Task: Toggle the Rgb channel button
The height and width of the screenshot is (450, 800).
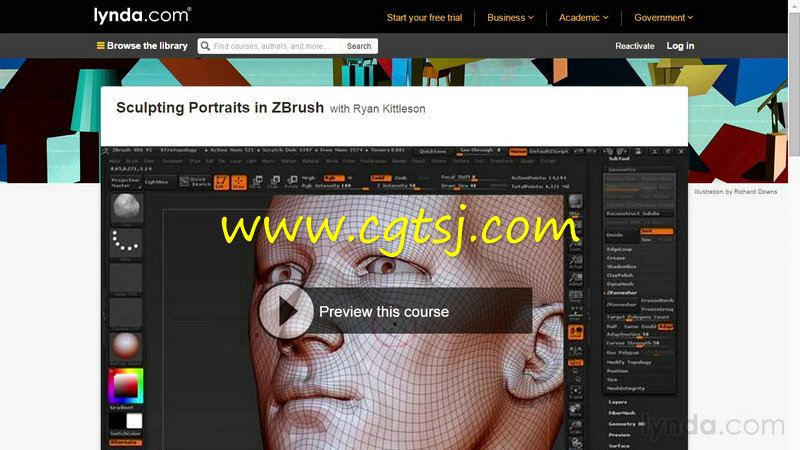Action: click(x=334, y=178)
